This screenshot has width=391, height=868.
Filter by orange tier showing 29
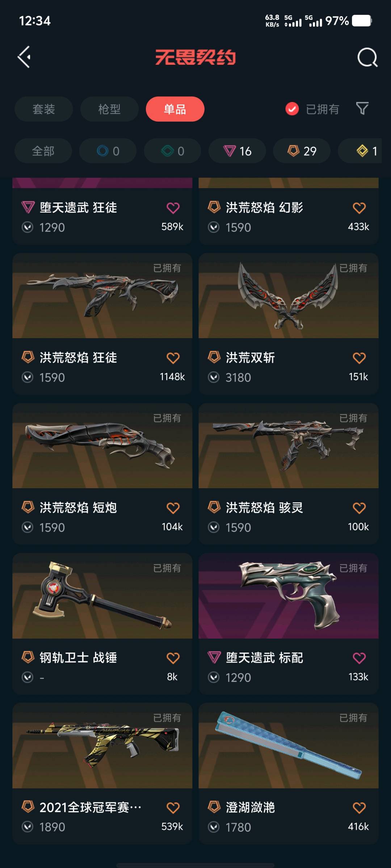(302, 151)
